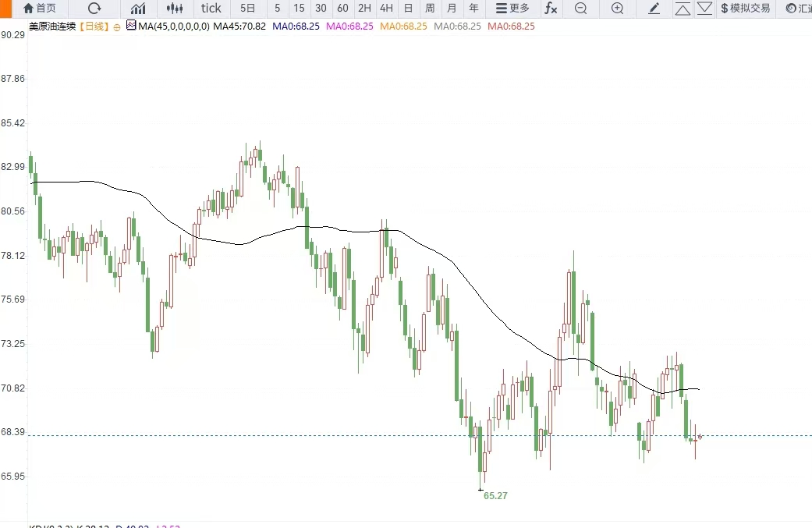The image size is (812, 528).
Task: Switch to 5日 timeframe
Action: (247, 9)
